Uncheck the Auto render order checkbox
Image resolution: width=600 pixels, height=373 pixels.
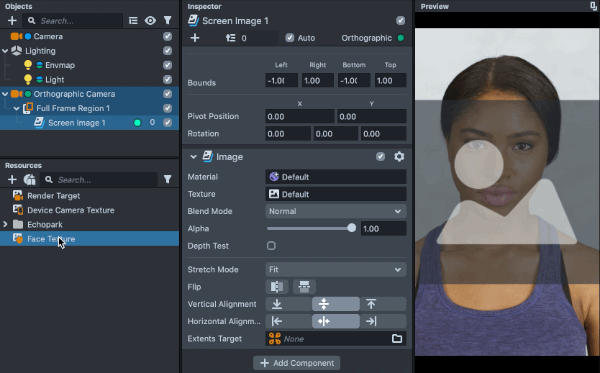290,38
